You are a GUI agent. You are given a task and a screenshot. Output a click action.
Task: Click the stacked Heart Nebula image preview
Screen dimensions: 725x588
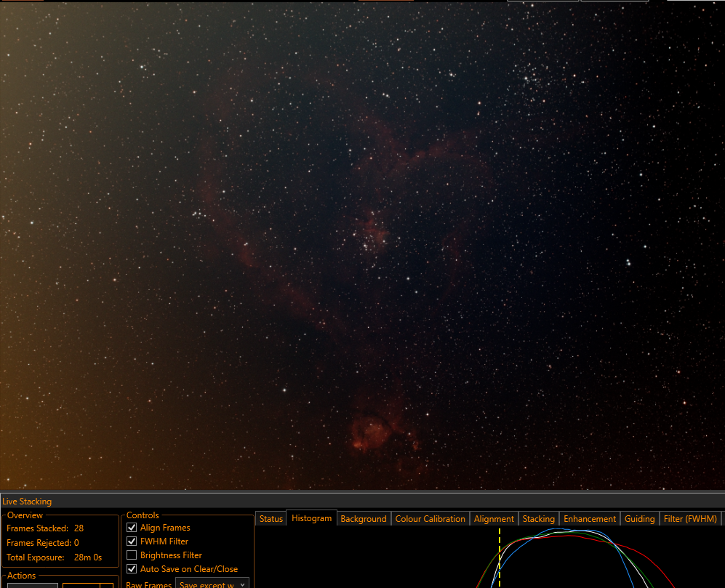(362, 245)
